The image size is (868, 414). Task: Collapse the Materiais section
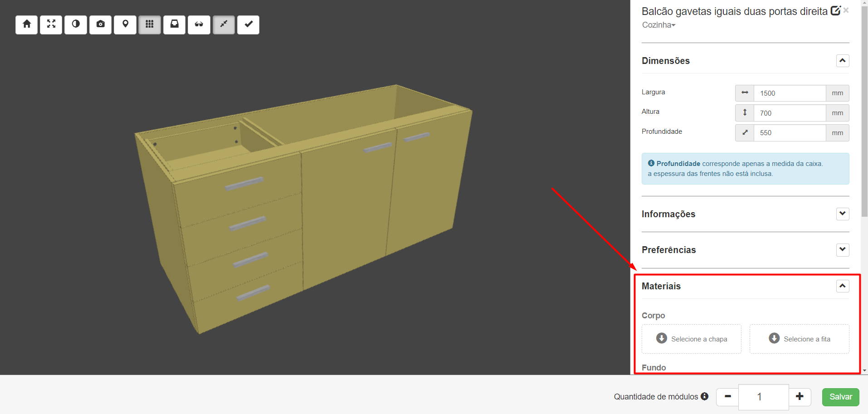pos(843,286)
